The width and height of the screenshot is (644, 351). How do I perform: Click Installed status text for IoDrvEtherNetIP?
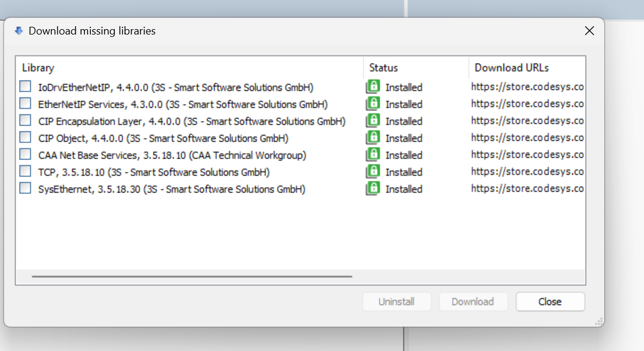pos(404,87)
